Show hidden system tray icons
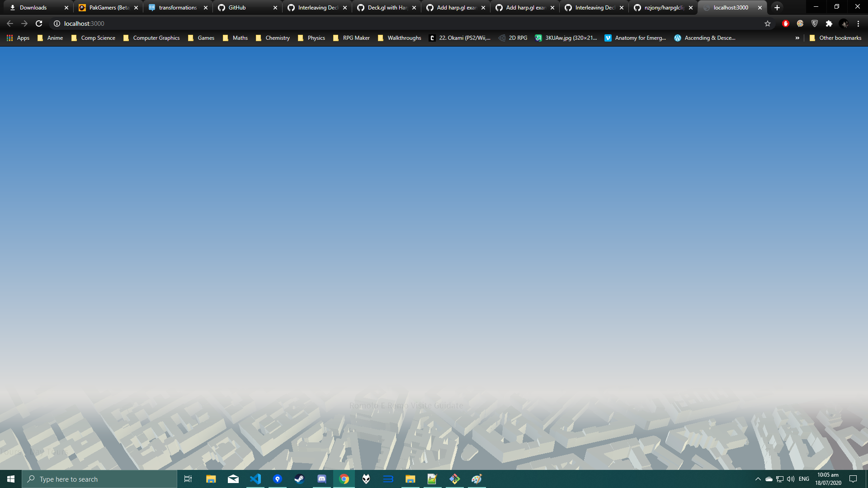The image size is (868, 488). click(x=758, y=479)
